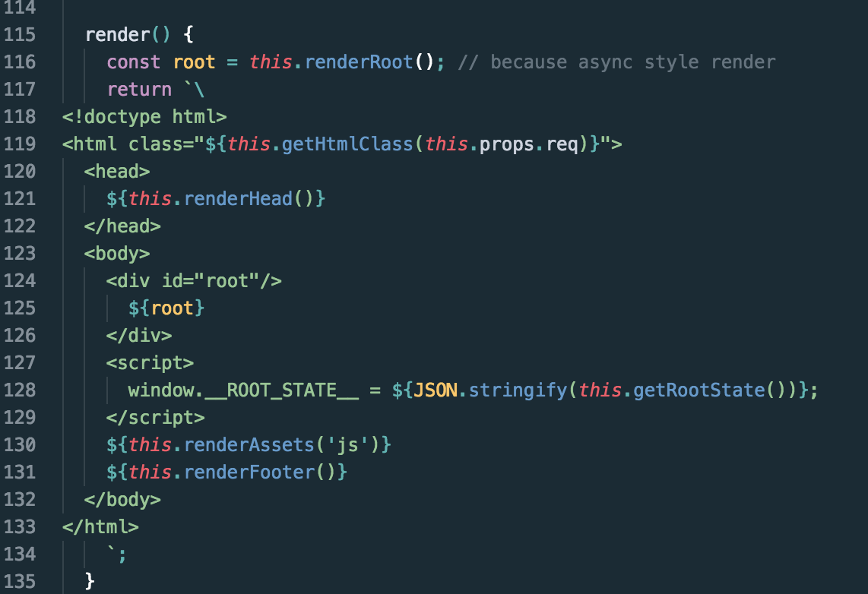Click 'getRootState' on line 128
Viewport: 868px width, 594px height.
(x=699, y=390)
